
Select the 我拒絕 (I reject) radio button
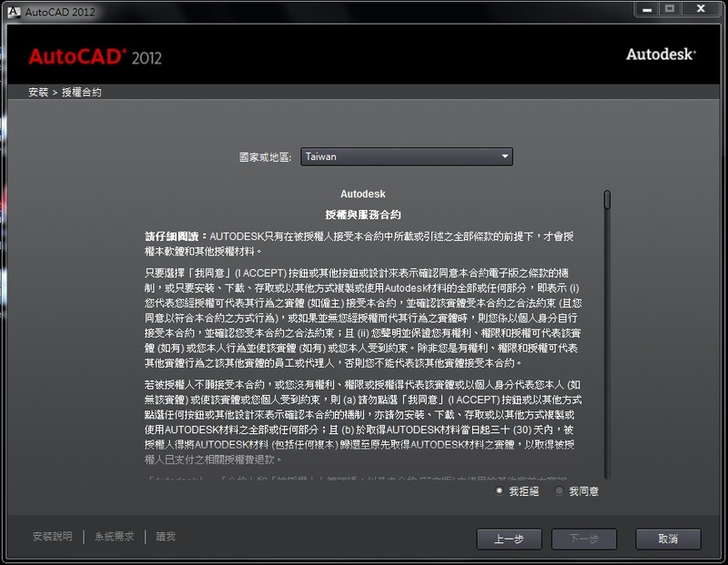coord(499,490)
